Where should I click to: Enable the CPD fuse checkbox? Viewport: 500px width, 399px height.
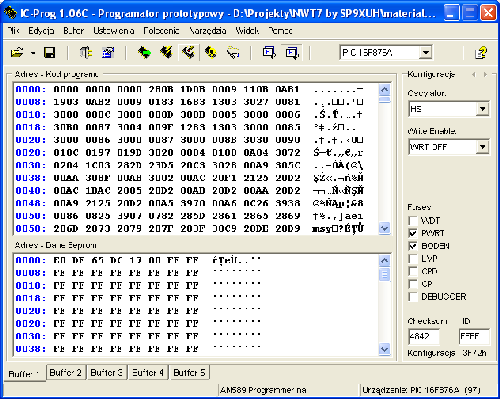click(x=413, y=271)
